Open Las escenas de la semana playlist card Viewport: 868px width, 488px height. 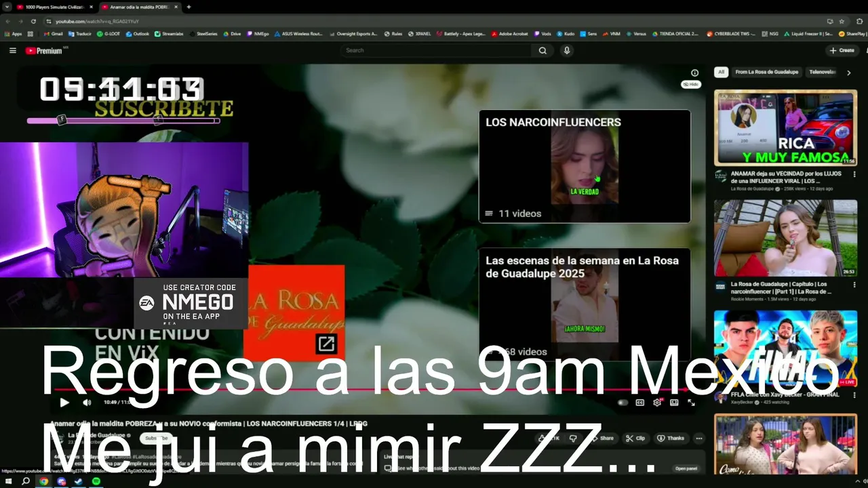(x=585, y=305)
